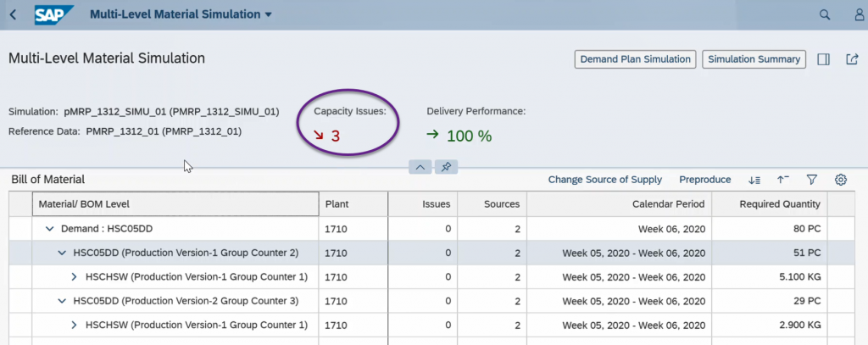Collapse the Demand : HSC05DD row

point(50,229)
